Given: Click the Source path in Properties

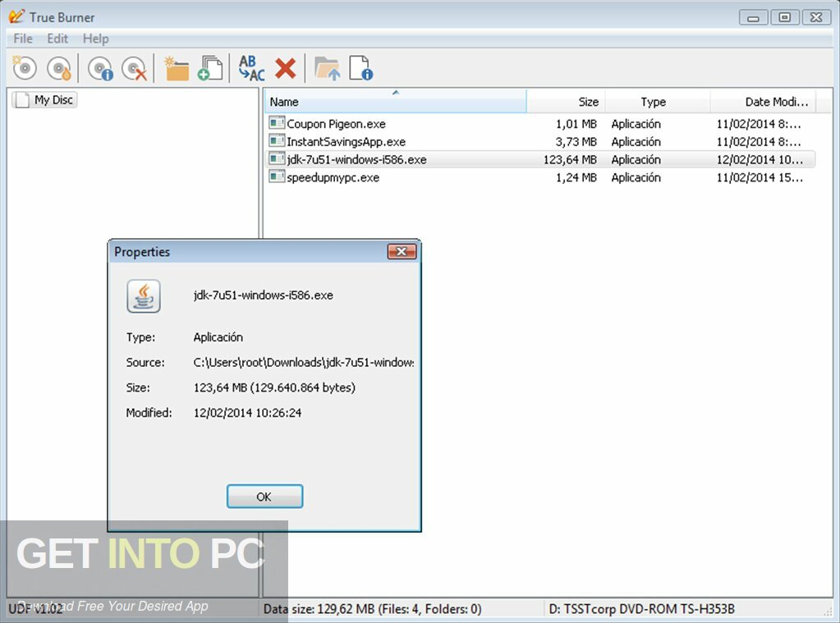Looking at the screenshot, I should (304, 363).
